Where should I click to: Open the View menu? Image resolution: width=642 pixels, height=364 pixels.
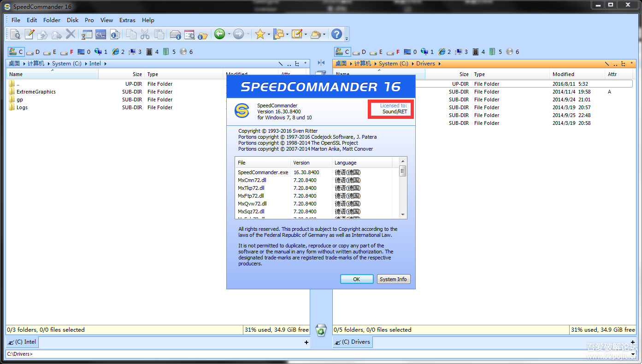106,20
